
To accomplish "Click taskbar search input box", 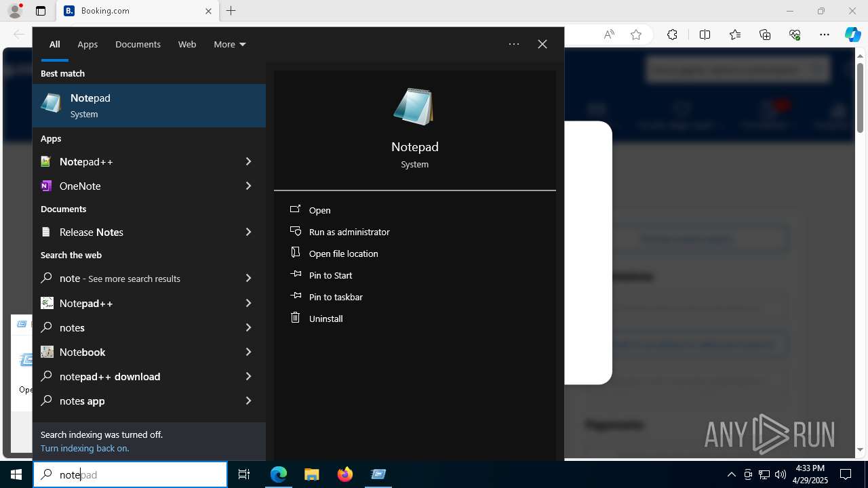I will coord(130,474).
